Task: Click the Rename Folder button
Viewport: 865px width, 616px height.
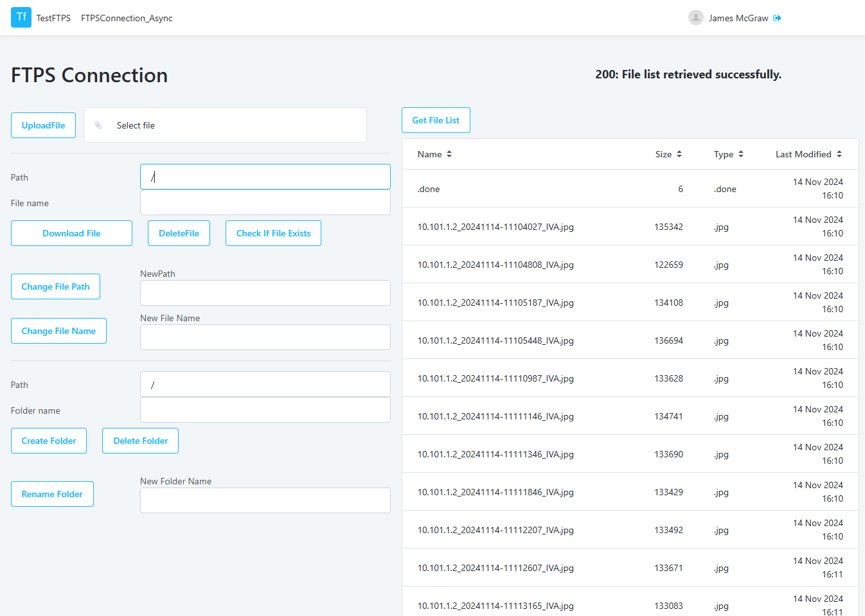Action: coord(52,494)
